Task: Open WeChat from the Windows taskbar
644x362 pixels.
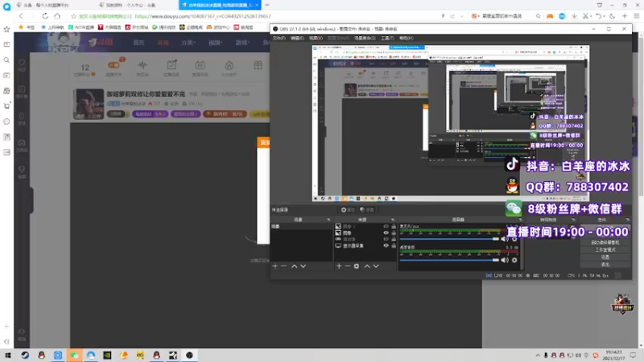Action: (x=74, y=355)
